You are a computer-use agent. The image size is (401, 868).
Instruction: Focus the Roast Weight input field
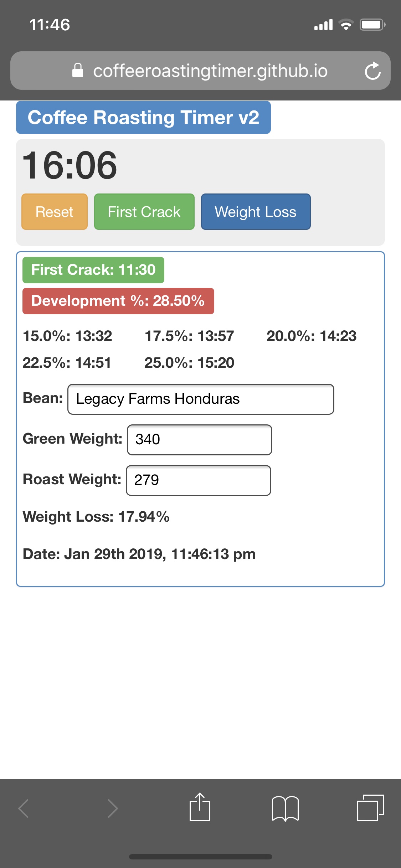[x=199, y=480]
